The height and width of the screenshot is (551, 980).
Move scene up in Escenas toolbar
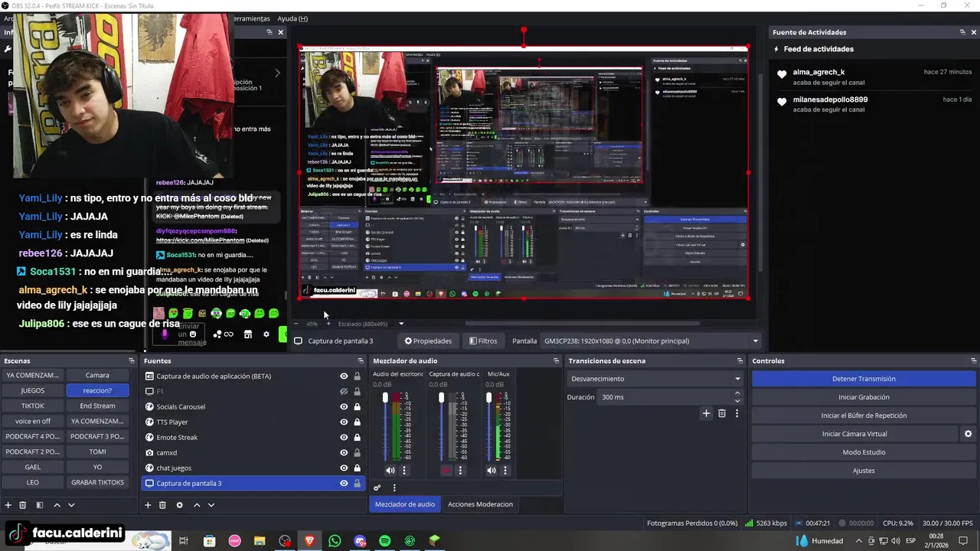[57, 505]
